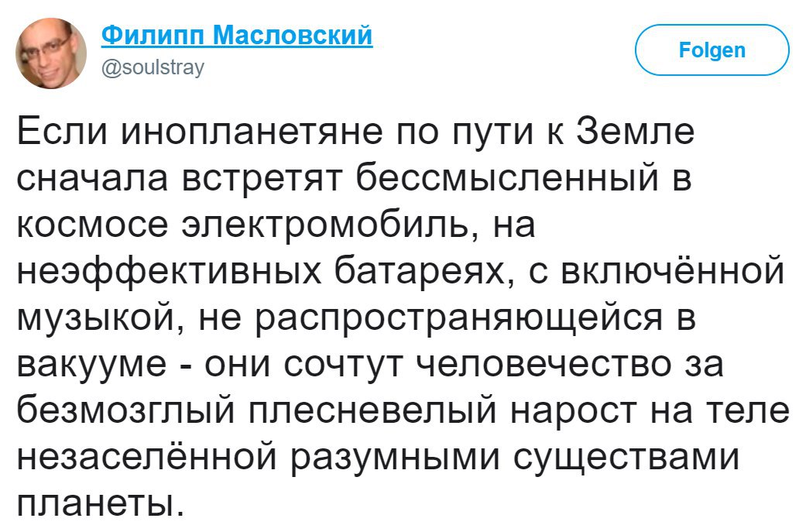Click the word "космосе" in the tweet
Viewport: 806px width, 532px height.
click(x=93, y=225)
